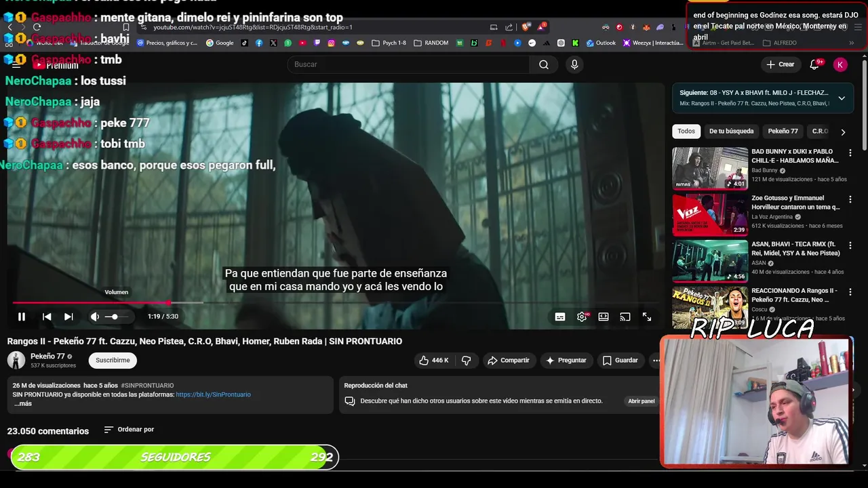
Task: Open the notifications bell
Action: [815, 64]
